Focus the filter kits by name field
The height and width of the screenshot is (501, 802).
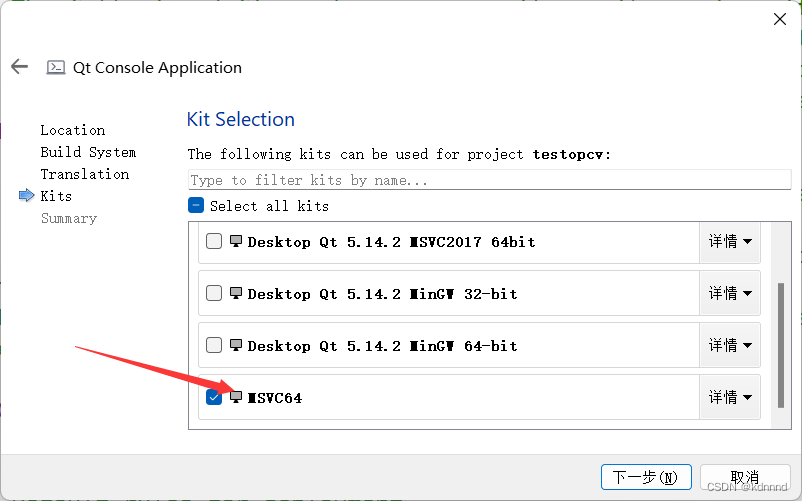(x=489, y=180)
